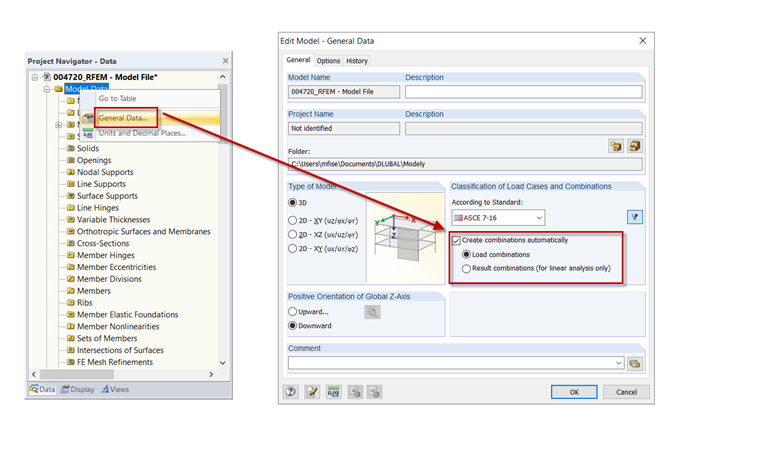The image size is (760, 454).
Task: Click the Cancel button
Action: click(x=626, y=392)
